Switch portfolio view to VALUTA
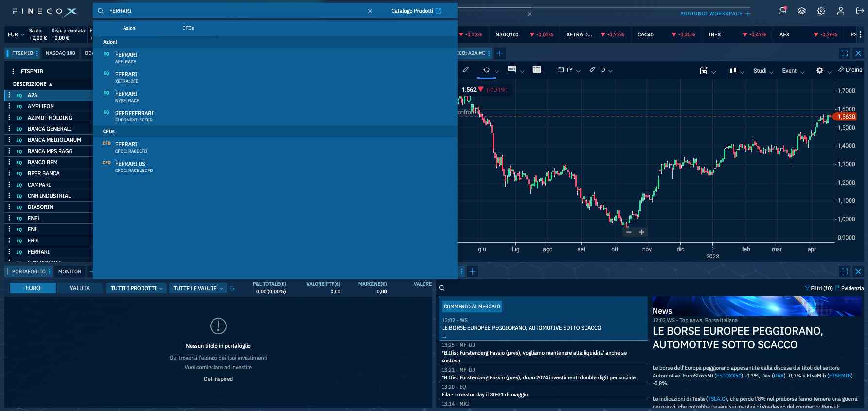The width and height of the screenshot is (868, 411). tap(79, 288)
